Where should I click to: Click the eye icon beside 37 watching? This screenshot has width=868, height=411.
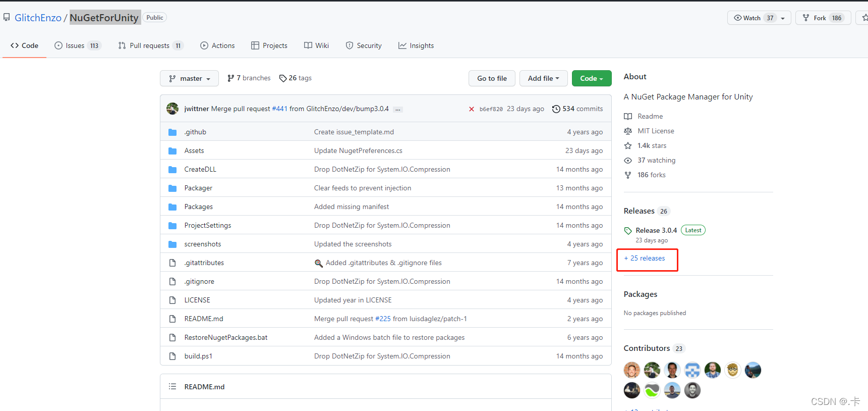coord(628,161)
